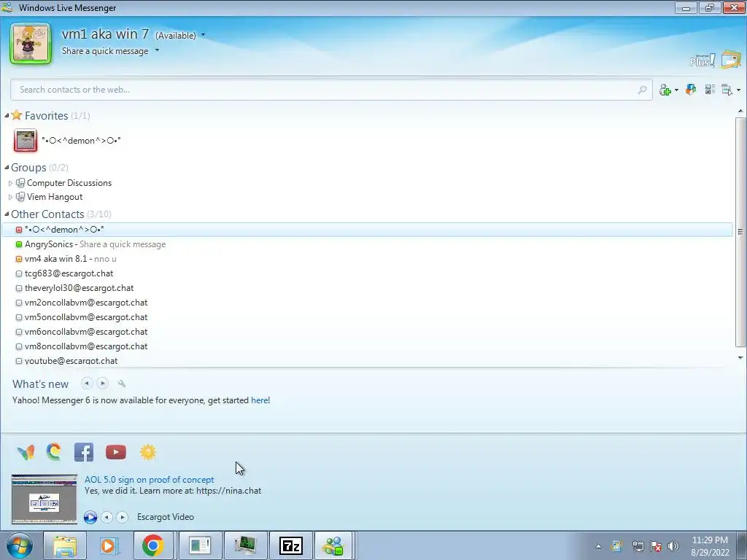Open the Windows Start button
Screen dimensions: 747x560
click(20, 545)
